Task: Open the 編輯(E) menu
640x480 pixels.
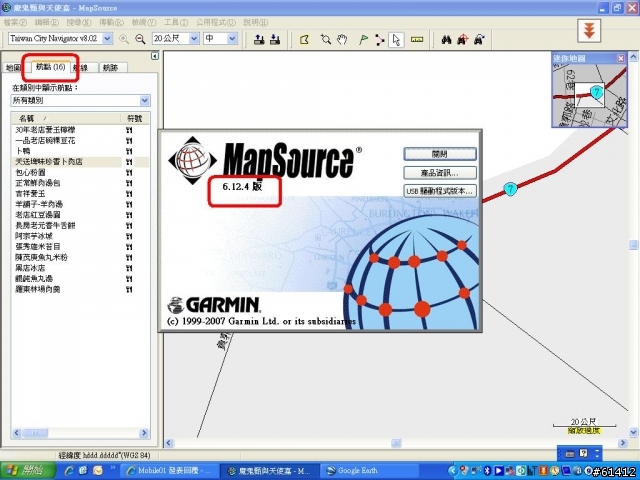Action: pyautogui.click(x=47, y=22)
